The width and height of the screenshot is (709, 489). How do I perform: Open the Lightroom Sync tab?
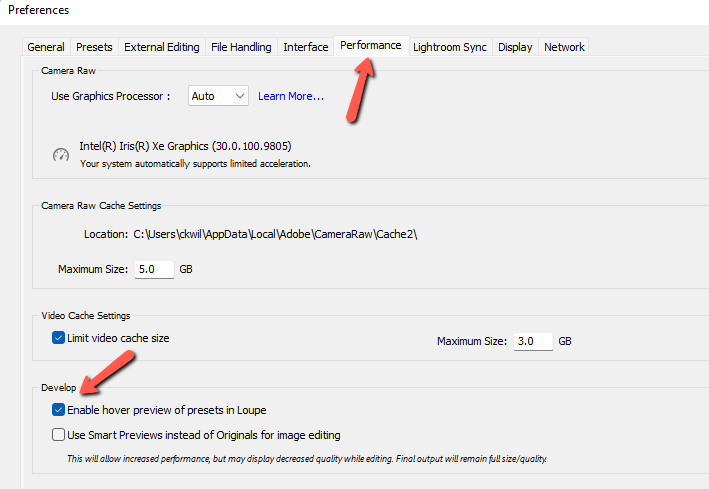[450, 47]
